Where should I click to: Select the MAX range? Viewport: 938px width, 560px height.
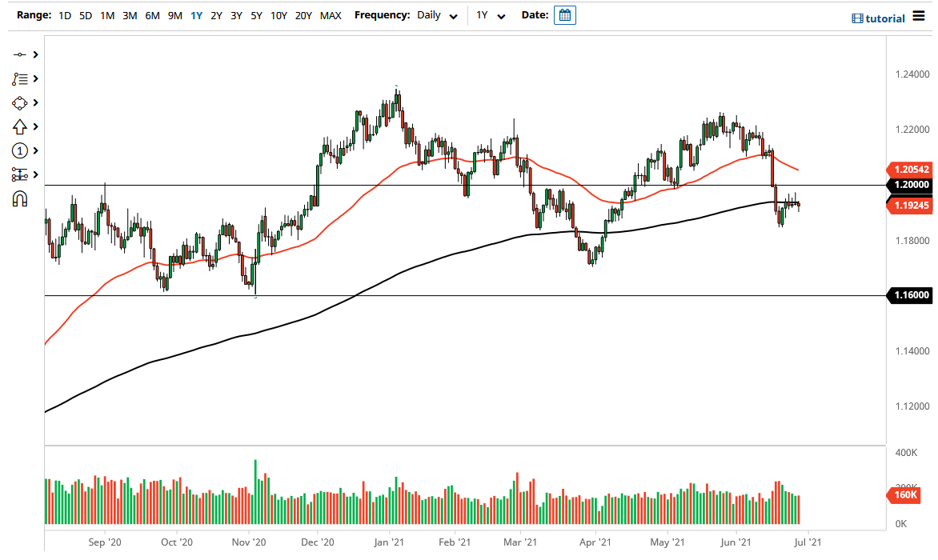click(331, 15)
